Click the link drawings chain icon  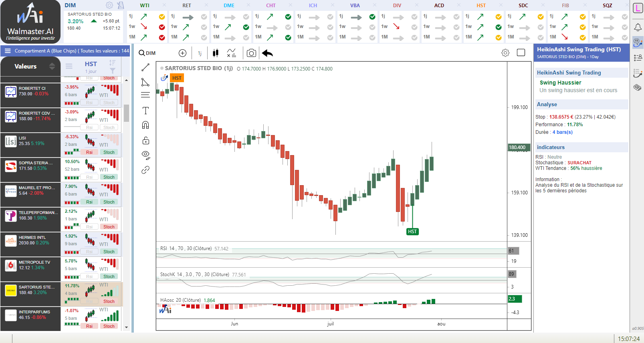point(145,170)
